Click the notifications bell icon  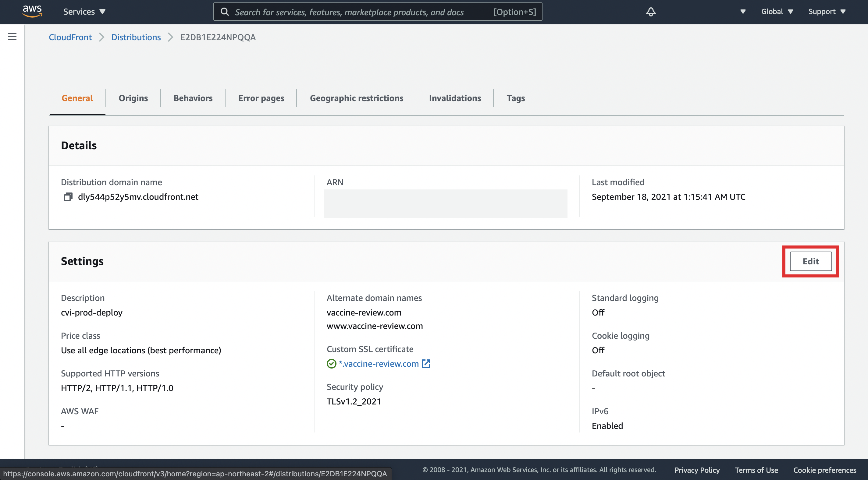tap(651, 12)
